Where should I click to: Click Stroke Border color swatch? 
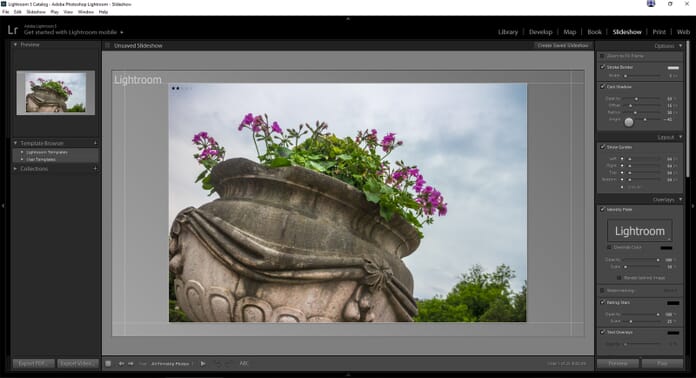673,67
